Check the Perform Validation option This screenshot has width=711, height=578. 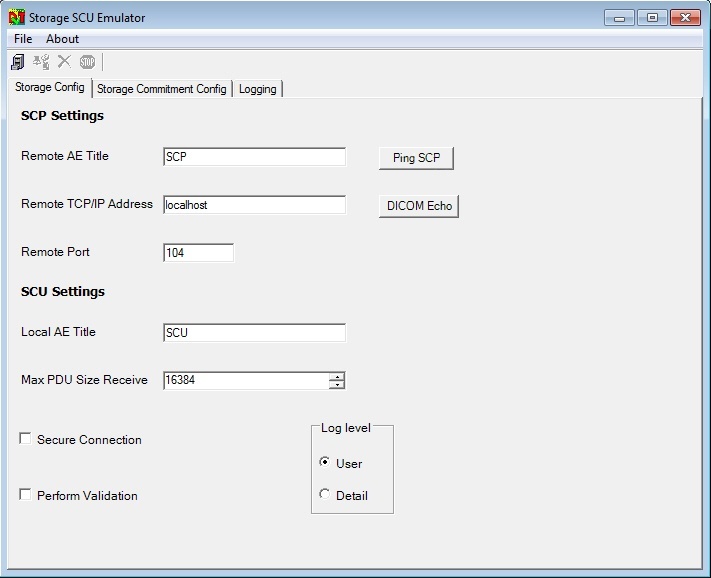25,495
